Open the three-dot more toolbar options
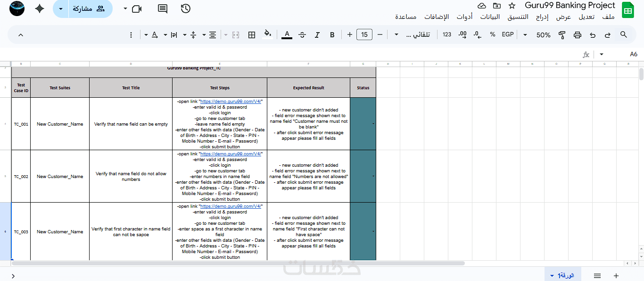Image resolution: width=644 pixels, height=281 pixels. (x=132, y=34)
